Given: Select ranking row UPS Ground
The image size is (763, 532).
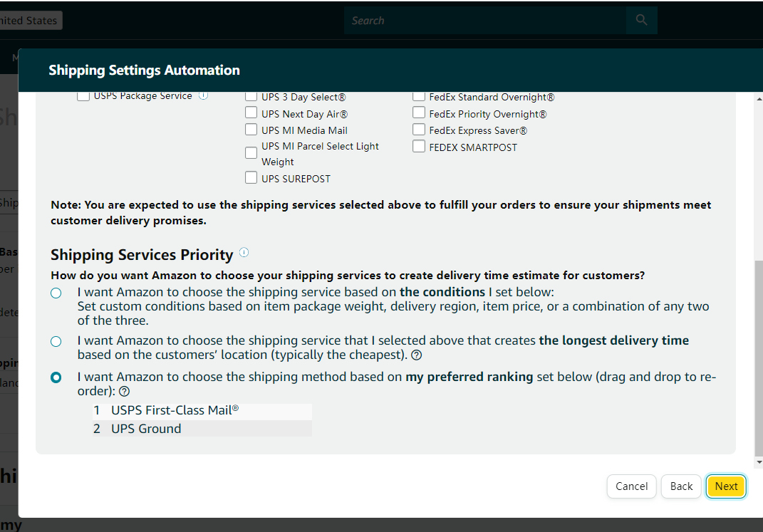Looking at the screenshot, I should (202, 429).
